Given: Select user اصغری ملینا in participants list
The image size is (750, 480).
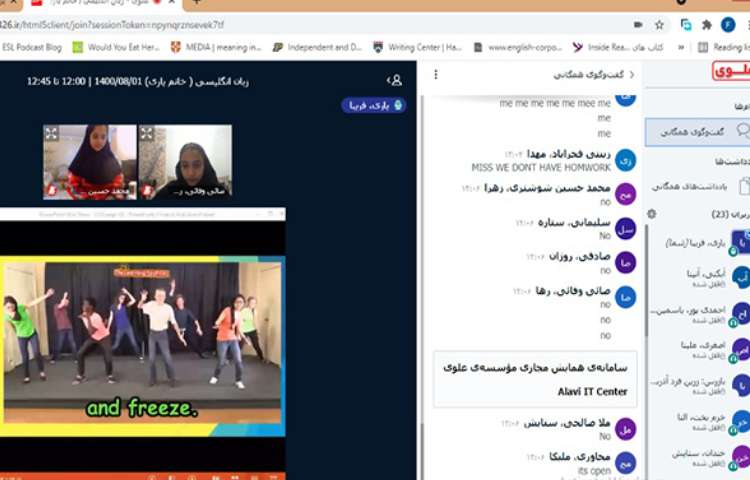Looking at the screenshot, I should click(700, 349).
